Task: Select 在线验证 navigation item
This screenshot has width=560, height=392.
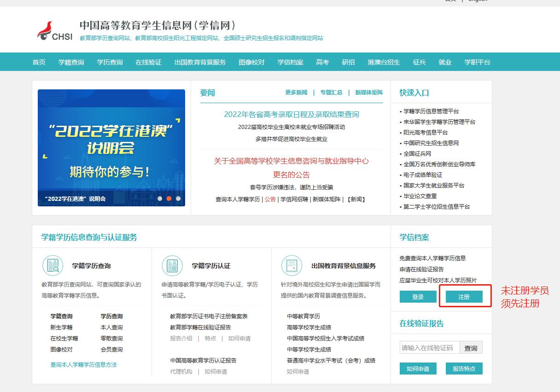Action: click(x=149, y=62)
